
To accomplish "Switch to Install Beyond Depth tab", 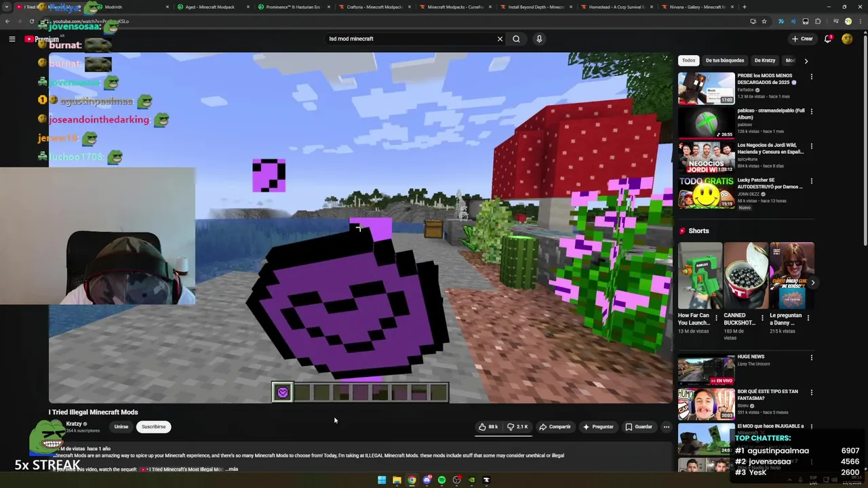I will pos(536,7).
